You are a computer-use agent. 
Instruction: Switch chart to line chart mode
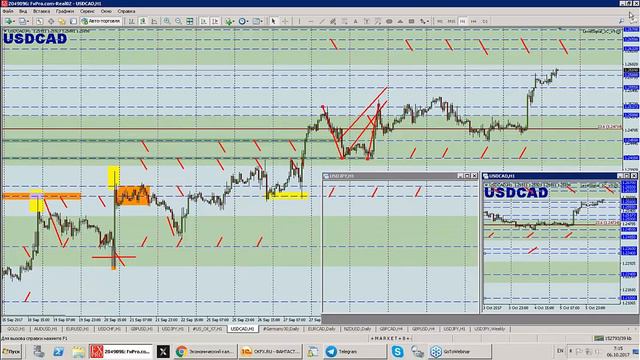pyautogui.click(x=154, y=21)
